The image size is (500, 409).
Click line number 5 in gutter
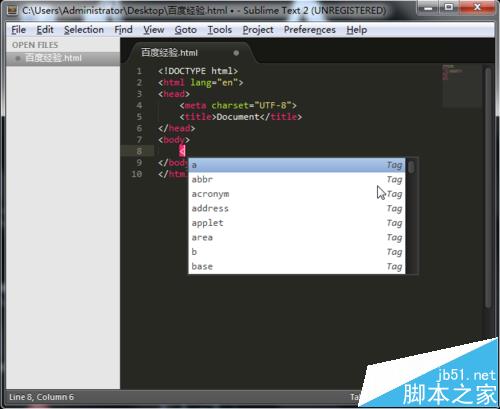(139, 117)
